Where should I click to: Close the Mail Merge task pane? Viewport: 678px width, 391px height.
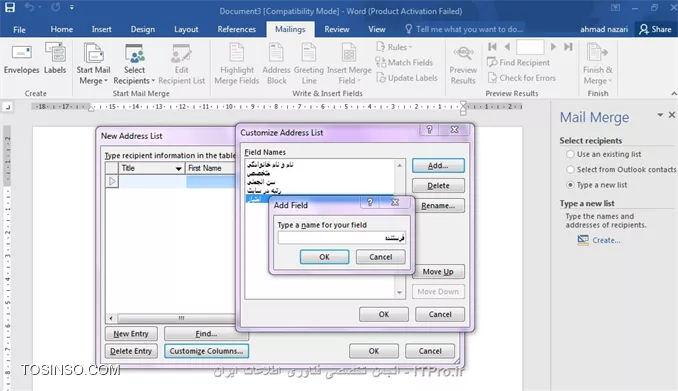(x=672, y=115)
